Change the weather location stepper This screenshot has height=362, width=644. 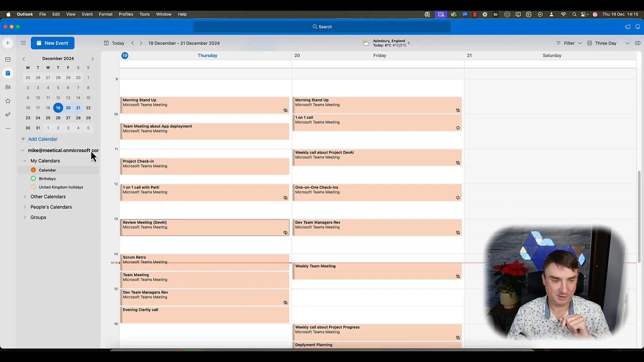tap(409, 43)
